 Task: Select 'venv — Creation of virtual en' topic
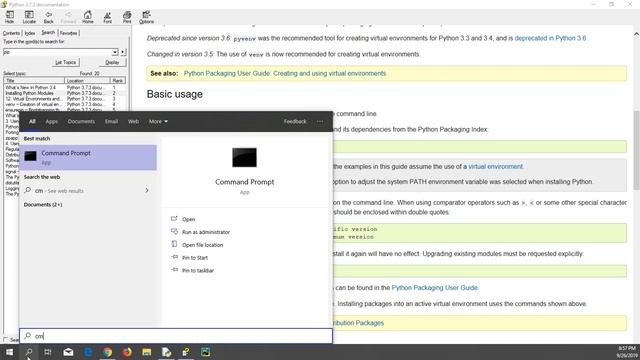(x=33, y=104)
